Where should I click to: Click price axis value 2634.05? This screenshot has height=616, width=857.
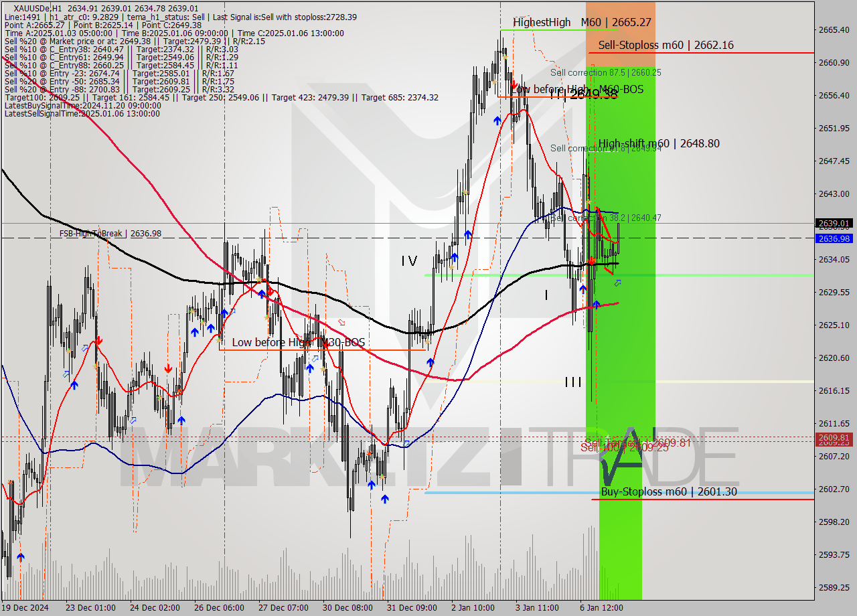coord(834,259)
